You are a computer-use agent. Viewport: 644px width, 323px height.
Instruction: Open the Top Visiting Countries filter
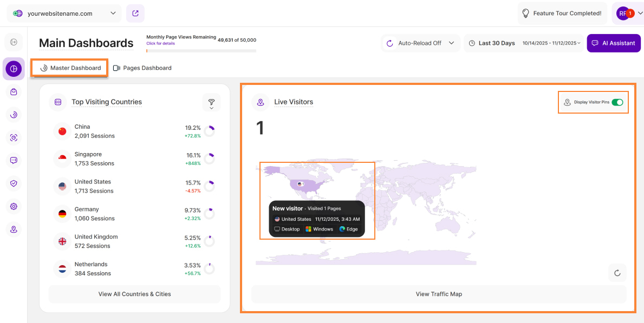click(x=211, y=102)
